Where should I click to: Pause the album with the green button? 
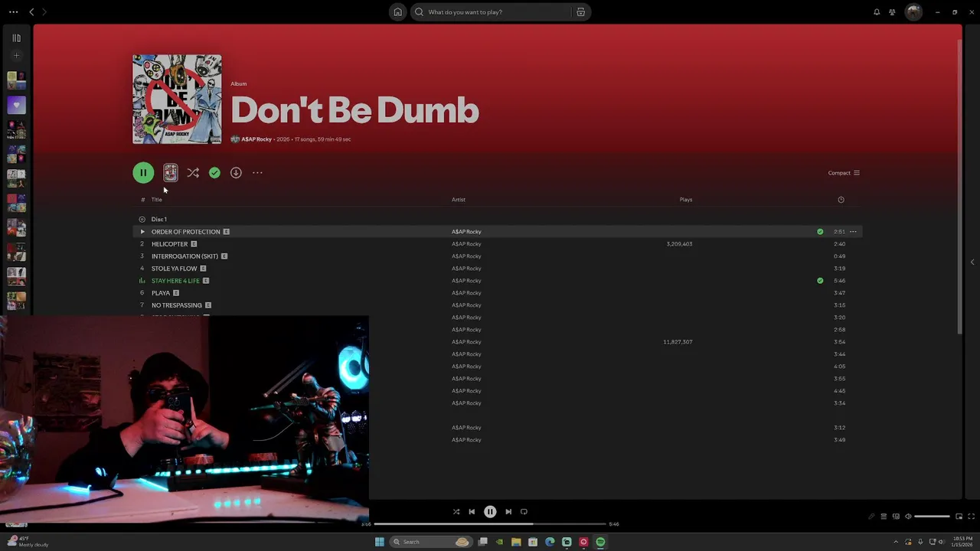tap(143, 173)
